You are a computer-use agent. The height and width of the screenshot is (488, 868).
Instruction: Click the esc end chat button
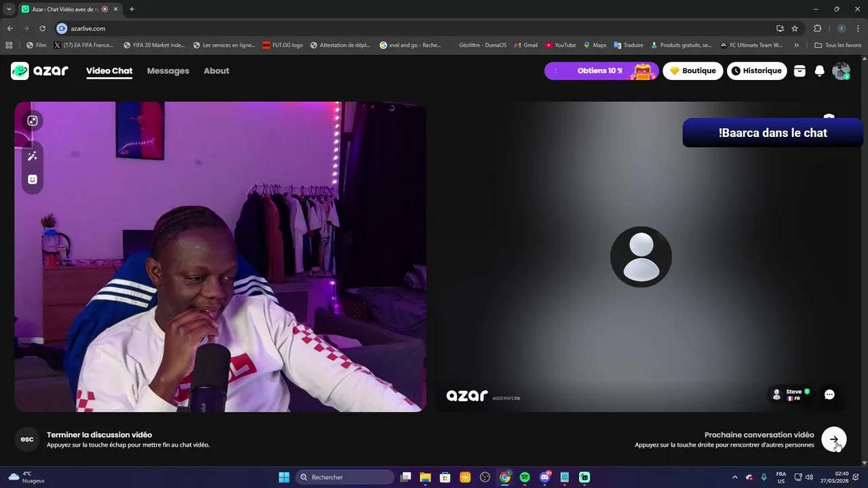point(27,439)
